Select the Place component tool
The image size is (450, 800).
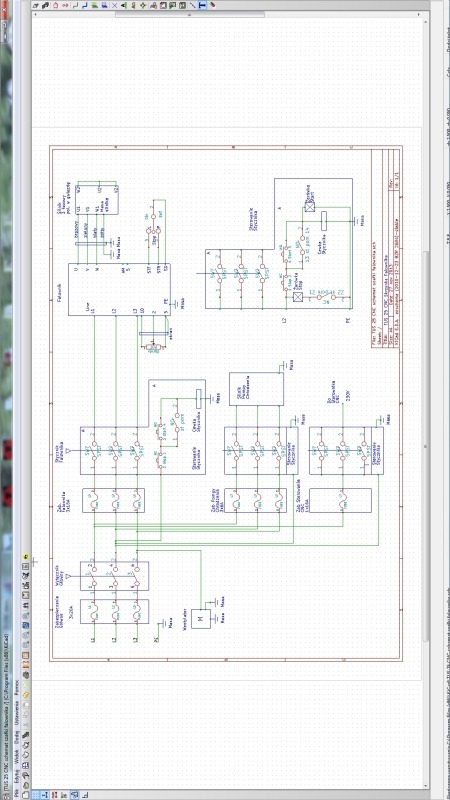(56, 5)
